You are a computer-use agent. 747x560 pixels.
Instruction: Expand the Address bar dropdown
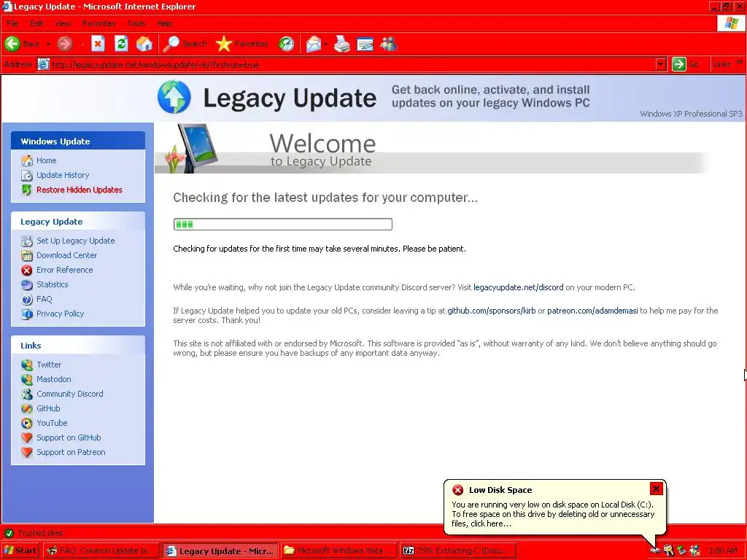point(661,64)
